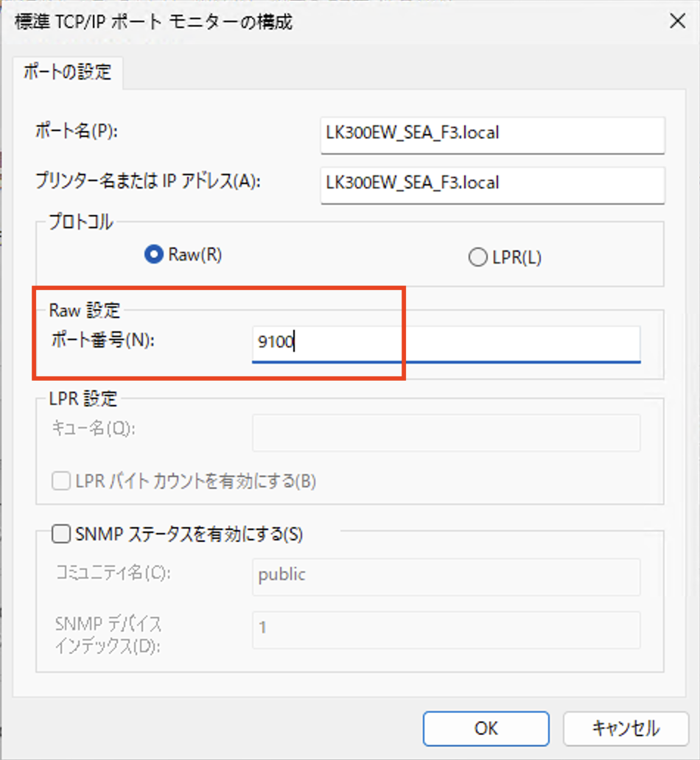Screen dimensions: 700x760
Task: Select the Raw(R) protocol radio button
Action: (x=155, y=255)
